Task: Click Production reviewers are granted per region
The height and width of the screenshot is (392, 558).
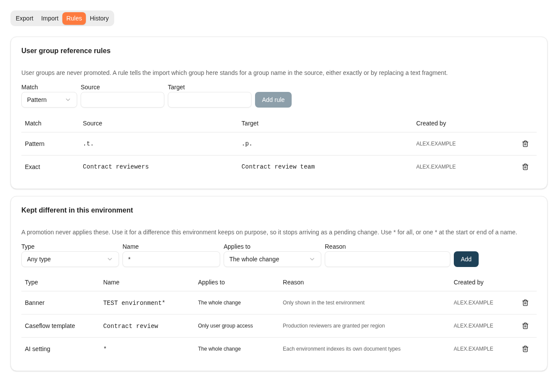Action: 334,326
